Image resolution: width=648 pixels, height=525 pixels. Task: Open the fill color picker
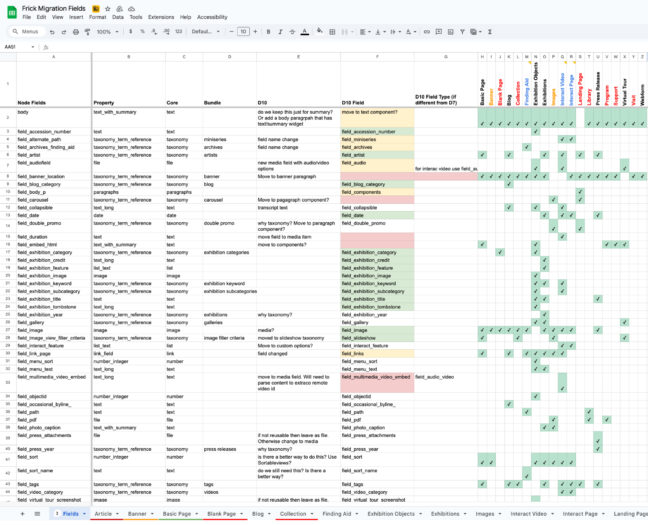pos(319,32)
